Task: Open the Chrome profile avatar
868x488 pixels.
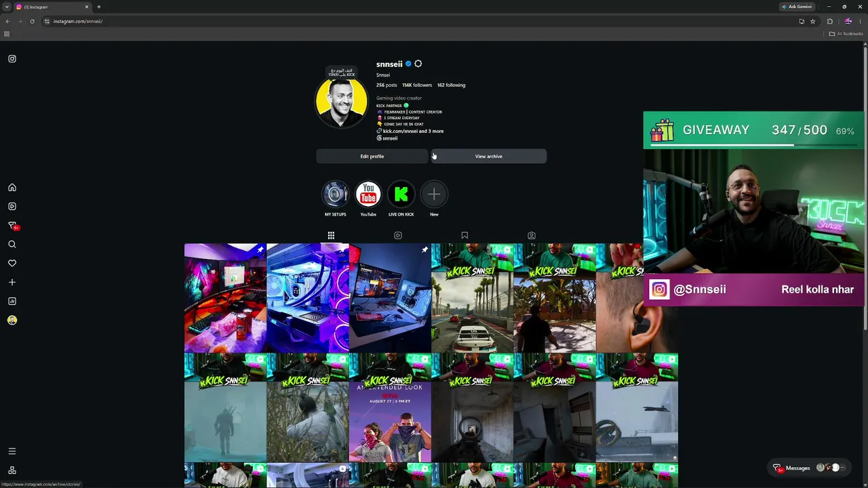Action: [x=848, y=22]
